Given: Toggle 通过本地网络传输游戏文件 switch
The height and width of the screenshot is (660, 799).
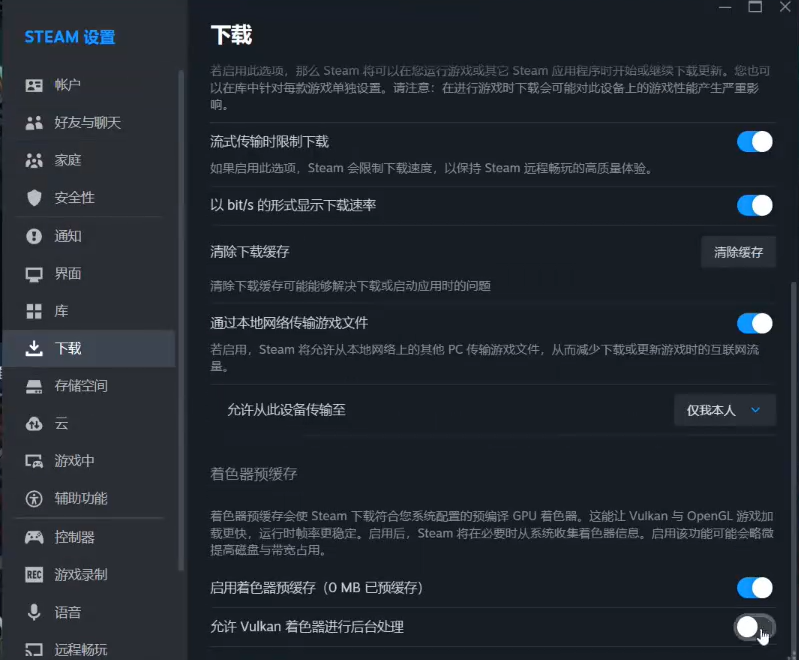Looking at the screenshot, I should (x=755, y=323).
